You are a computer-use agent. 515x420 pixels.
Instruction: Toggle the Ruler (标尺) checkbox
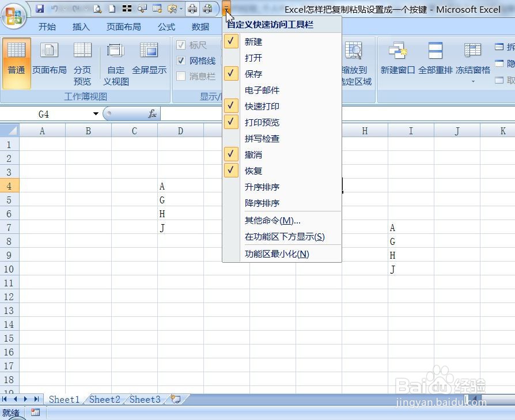point(181,45)
